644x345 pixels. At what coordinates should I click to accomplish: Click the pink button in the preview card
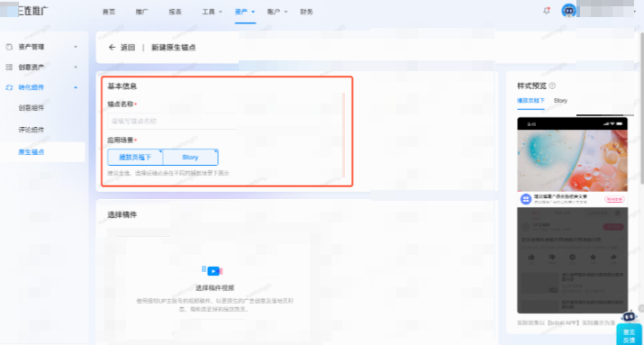coord(614,199)
